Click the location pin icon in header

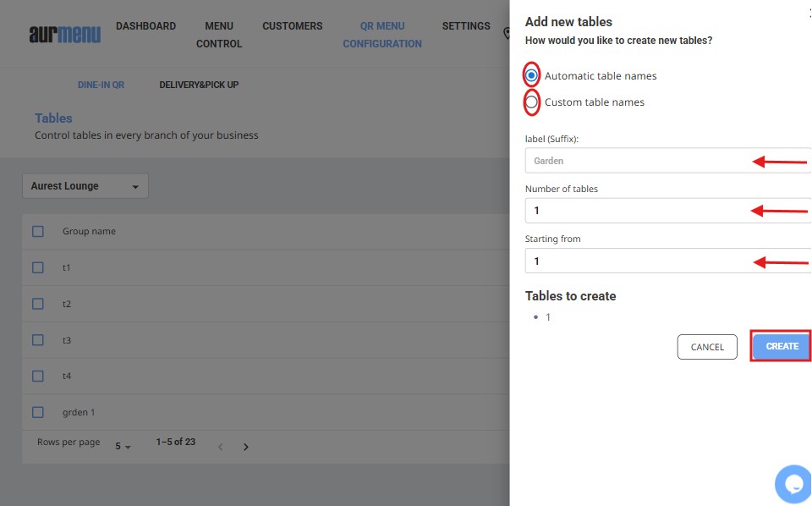(506, 34)
